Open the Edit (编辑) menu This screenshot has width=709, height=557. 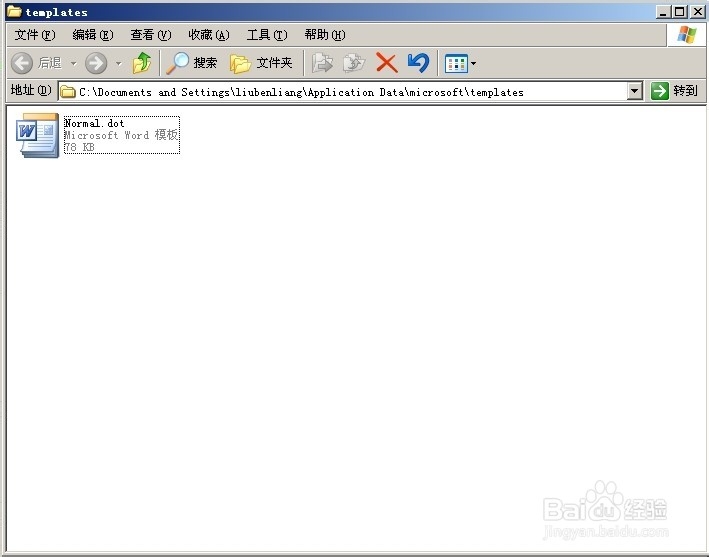(93, 35)
